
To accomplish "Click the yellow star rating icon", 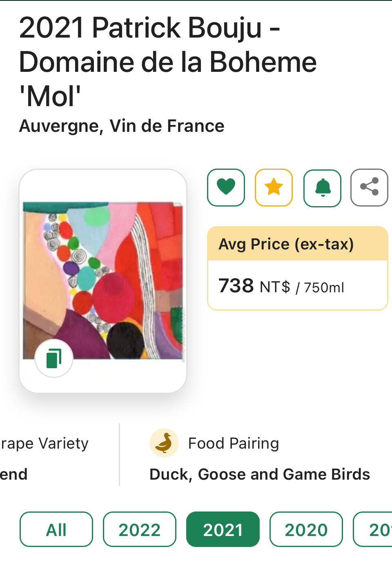I will pyautogui.click(x=274, y=187).
